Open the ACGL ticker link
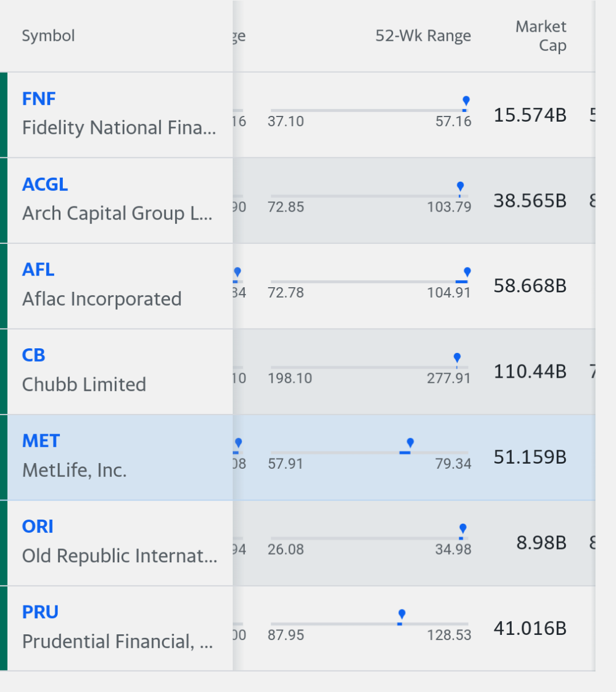The width and height of the screenshot is (616, 692). point(45,185)
